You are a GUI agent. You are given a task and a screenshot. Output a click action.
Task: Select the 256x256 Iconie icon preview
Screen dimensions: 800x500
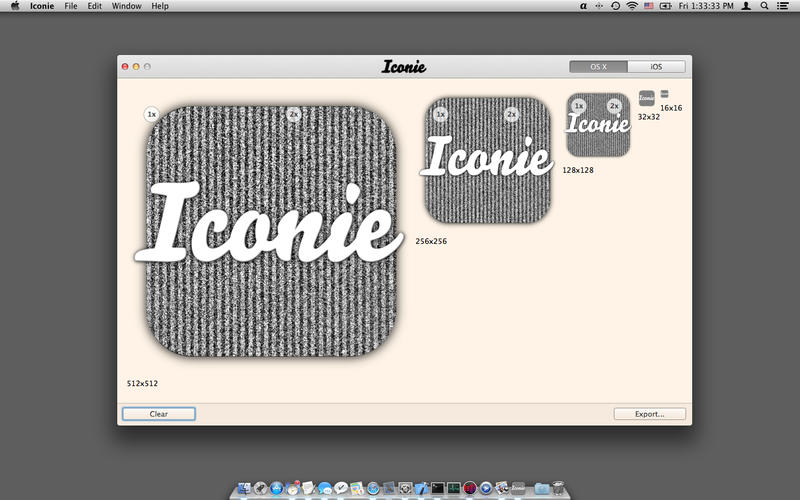tap(488, 160)
